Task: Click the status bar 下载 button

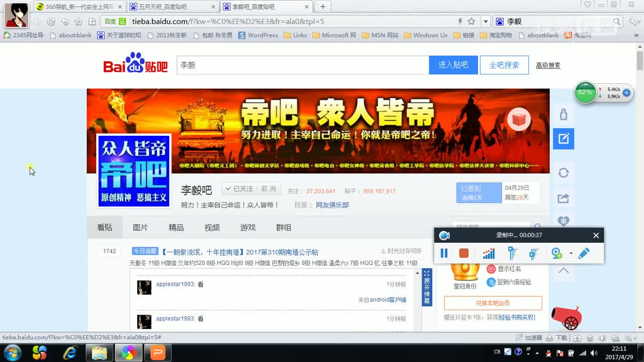Action: click(x=557, y=338)
